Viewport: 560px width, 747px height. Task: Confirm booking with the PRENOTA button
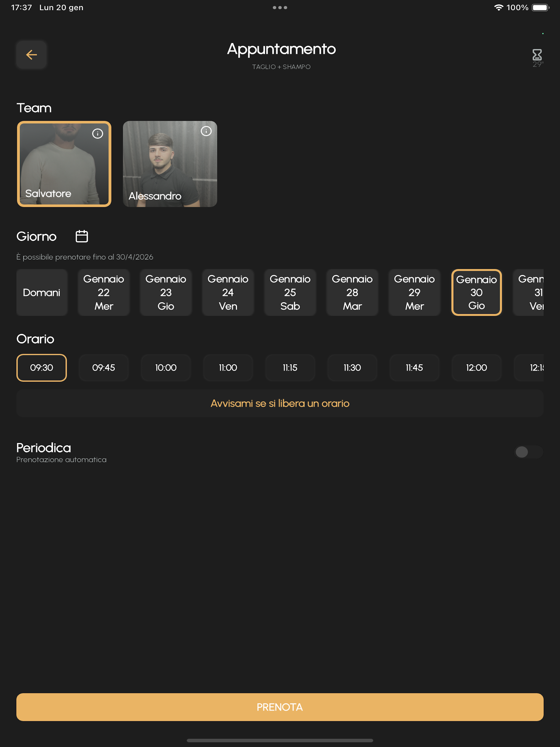tap(280, 707)
